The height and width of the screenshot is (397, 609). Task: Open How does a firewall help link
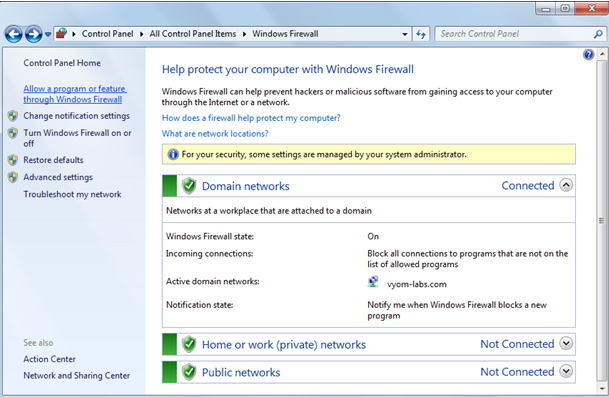click(251, 118)
